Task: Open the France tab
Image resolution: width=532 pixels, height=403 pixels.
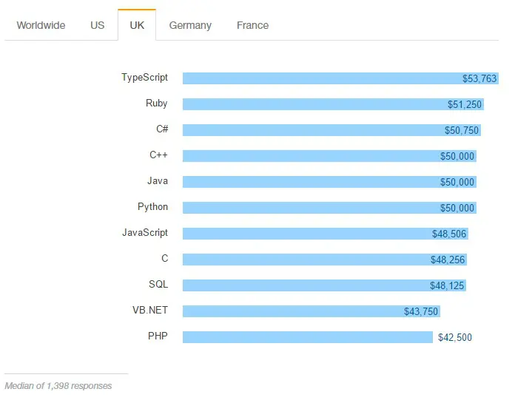Action: point(253,25)
